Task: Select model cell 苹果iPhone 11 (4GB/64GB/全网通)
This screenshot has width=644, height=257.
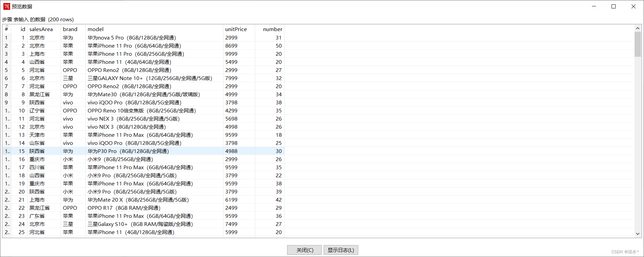Action: coord(129,62)
